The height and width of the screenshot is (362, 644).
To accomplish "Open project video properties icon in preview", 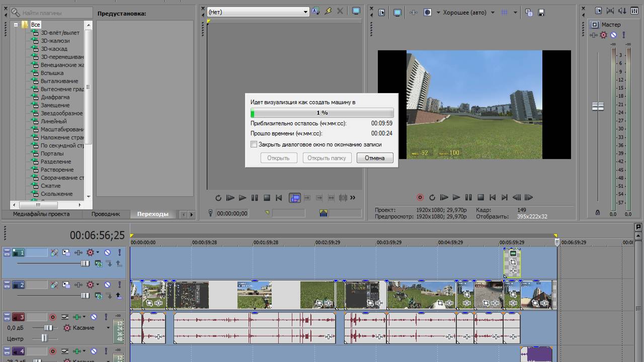I will [381, 13].
